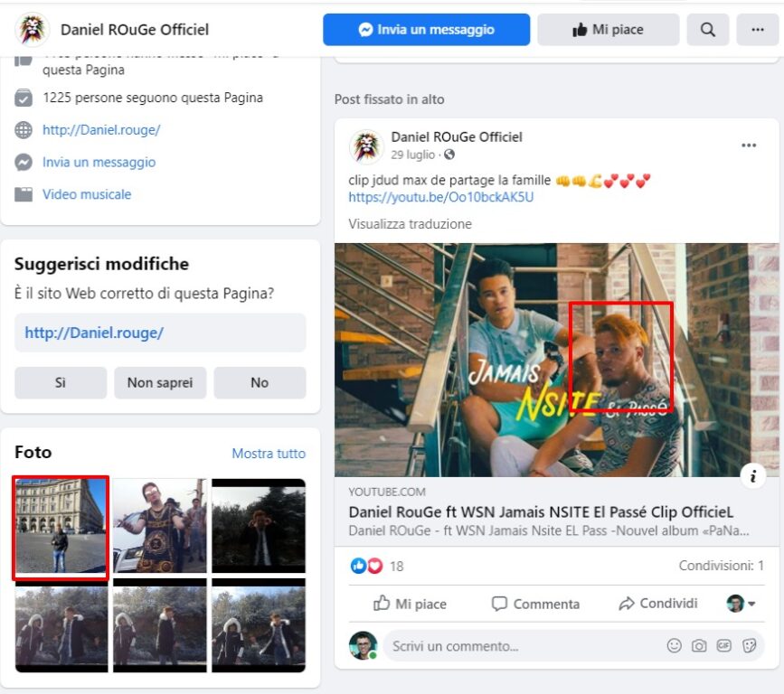Open the photo of man in plaza
Screen dimensions: 784x694
[x=61, y=526]
